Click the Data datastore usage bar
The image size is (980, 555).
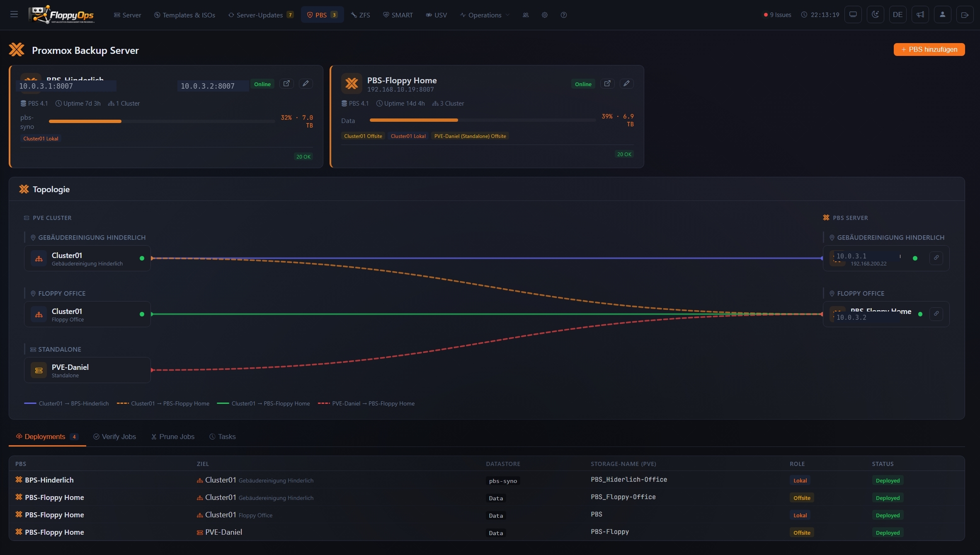pyautogui.click(x=483, y=120)
